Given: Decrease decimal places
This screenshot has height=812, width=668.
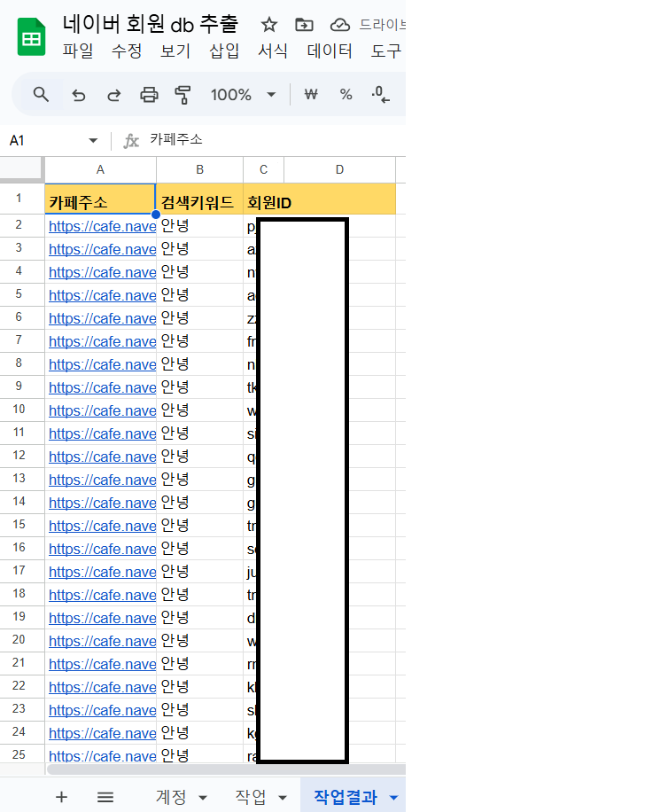Looking at the screenshot, I should (x=380, y=95).
